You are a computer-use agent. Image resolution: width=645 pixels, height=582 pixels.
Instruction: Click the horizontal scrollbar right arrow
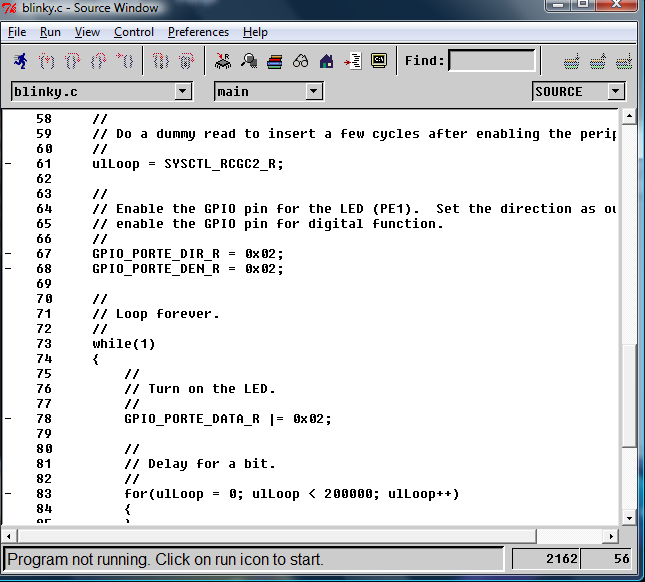pyautogui.click(x=611, y=536)
